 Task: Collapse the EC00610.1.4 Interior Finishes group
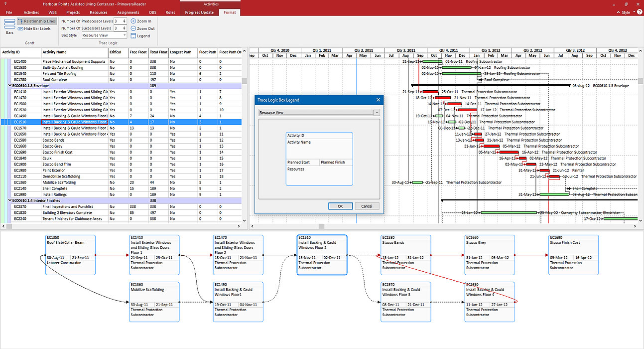click(x=10, y=200)
